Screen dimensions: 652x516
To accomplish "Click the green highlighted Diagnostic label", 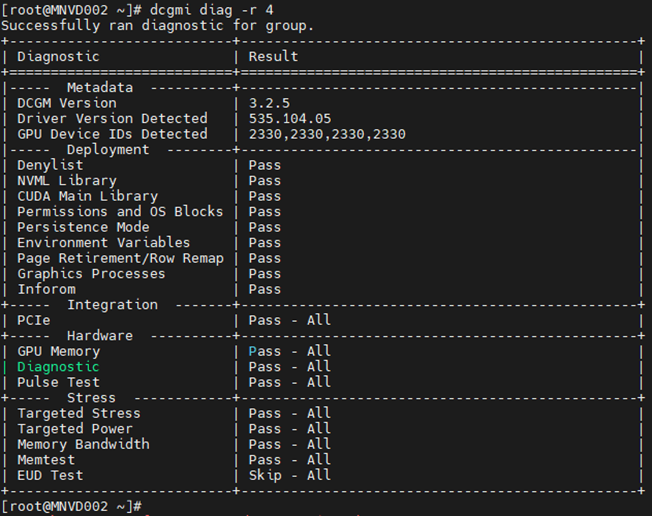I will [x=58, y=367].
